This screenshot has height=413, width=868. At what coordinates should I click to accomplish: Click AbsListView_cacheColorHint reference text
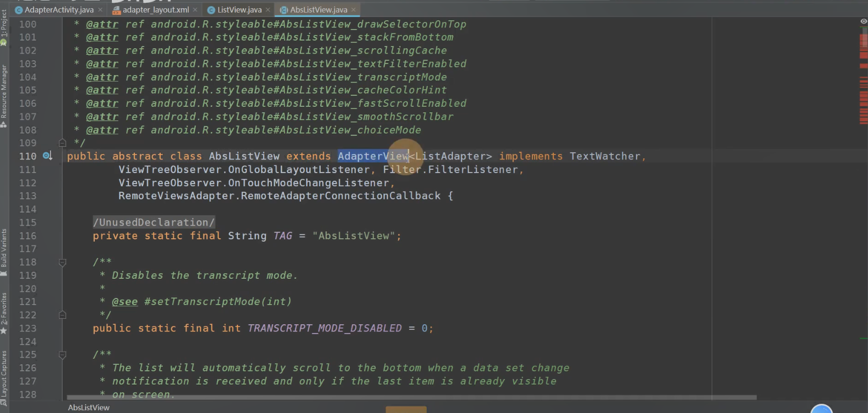point(363,90)
